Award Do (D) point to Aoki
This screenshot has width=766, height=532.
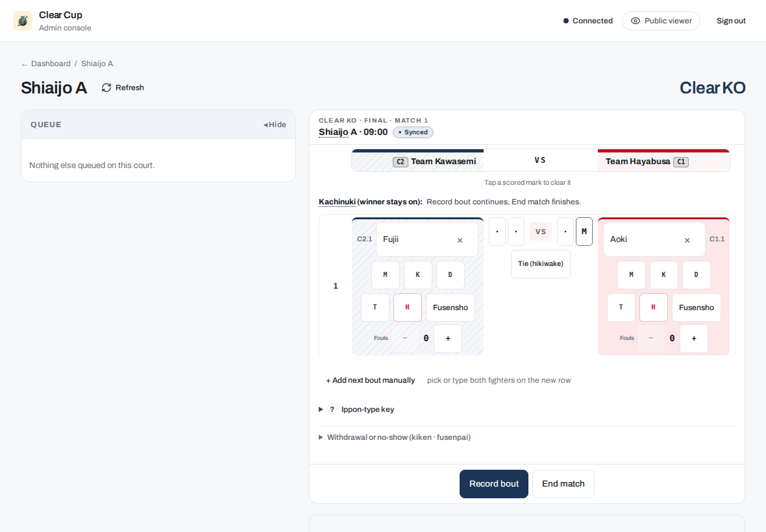pyautogui.click(x=696, y=275)
